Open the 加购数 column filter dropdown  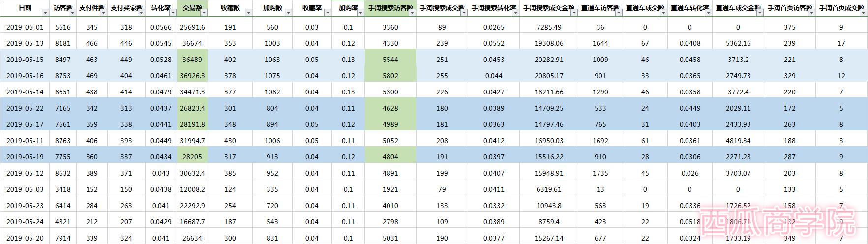[x=287, y=13]
